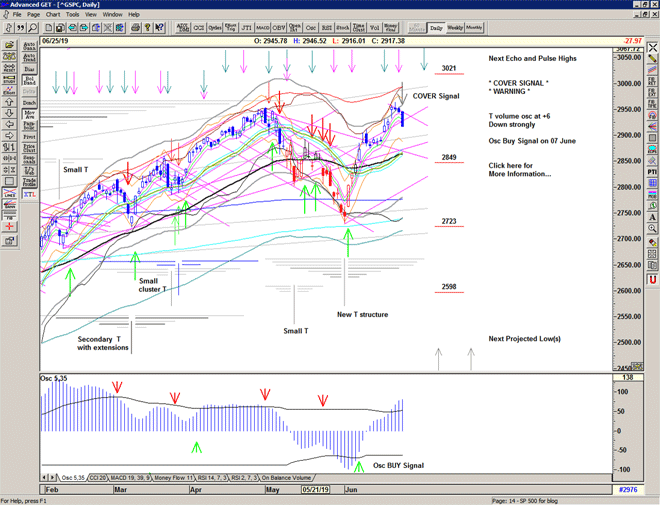660x505 pixels.
Task: Open the Stoch indicator study
Action: [x=343, y=28]
